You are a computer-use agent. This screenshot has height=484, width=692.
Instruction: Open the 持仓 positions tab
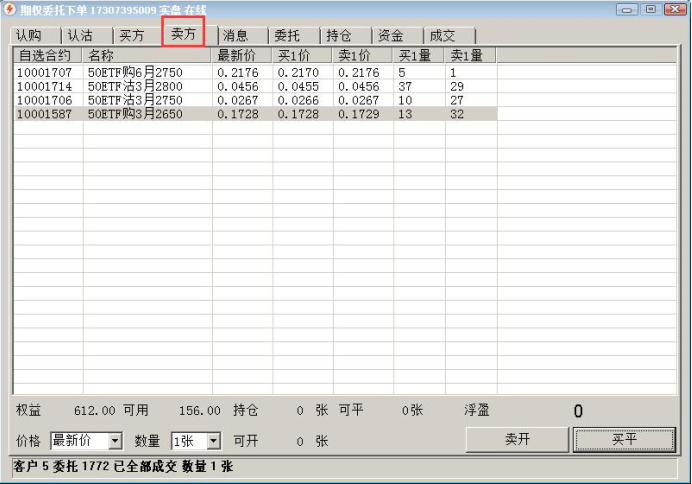pyautogui.click(x=340, y=35)
